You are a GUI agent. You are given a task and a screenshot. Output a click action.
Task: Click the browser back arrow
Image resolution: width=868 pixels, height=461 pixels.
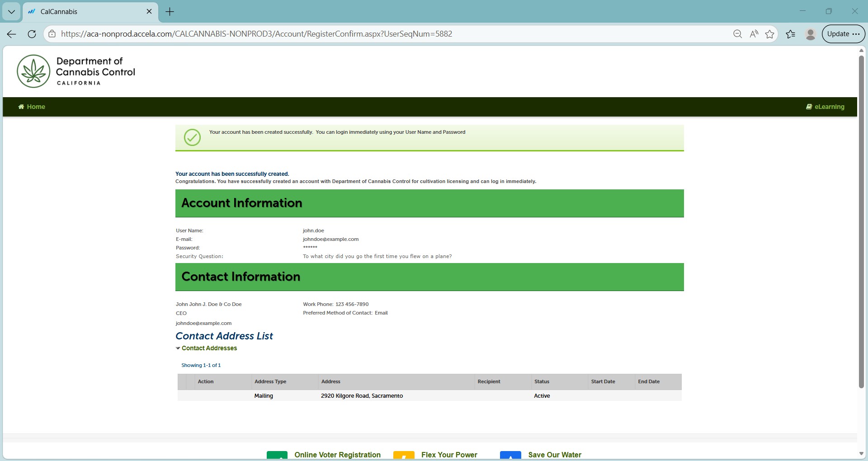pyautogui.click(x=12, y=34)
